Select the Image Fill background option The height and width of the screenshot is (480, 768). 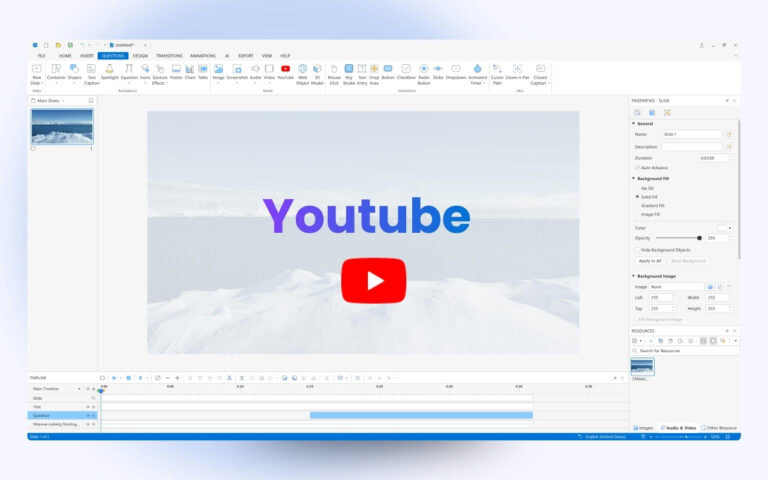pos(638,214)
